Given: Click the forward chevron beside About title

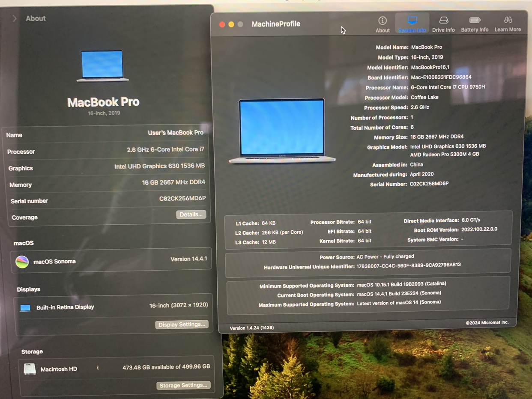Looking at the screenshot, I should coord(14,18).
